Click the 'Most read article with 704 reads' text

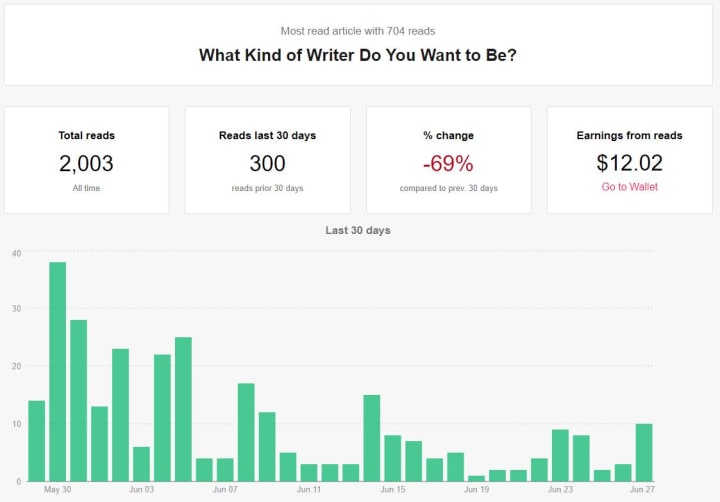point(357,31)
